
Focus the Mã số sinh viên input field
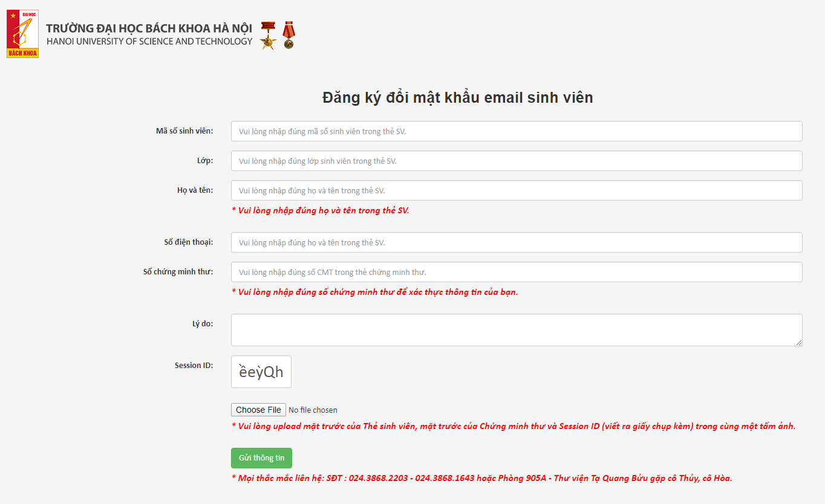516,131
